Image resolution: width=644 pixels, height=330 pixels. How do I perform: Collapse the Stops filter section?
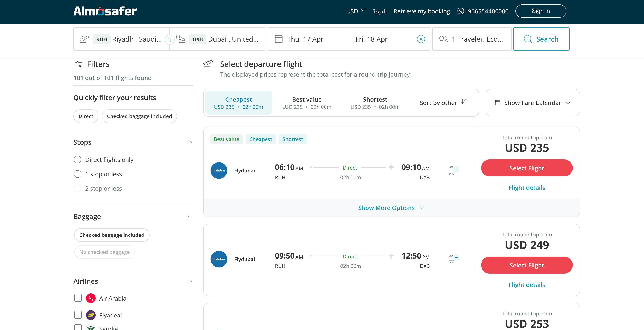(x=189, y=142)
